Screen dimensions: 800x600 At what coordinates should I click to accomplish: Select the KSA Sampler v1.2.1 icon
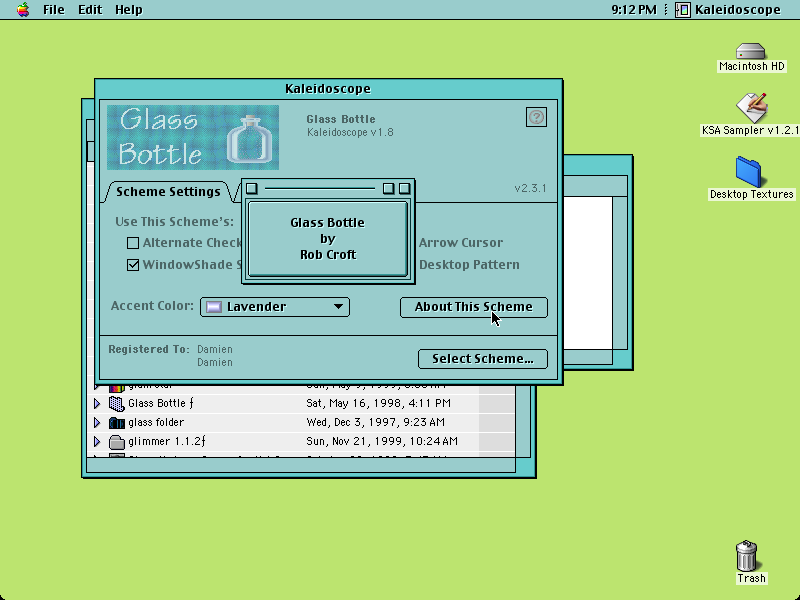[751, 108]
